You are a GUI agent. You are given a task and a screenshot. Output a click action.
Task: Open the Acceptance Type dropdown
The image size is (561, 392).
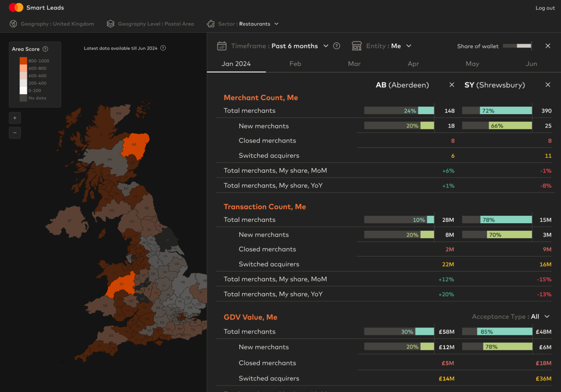point(547,317)
